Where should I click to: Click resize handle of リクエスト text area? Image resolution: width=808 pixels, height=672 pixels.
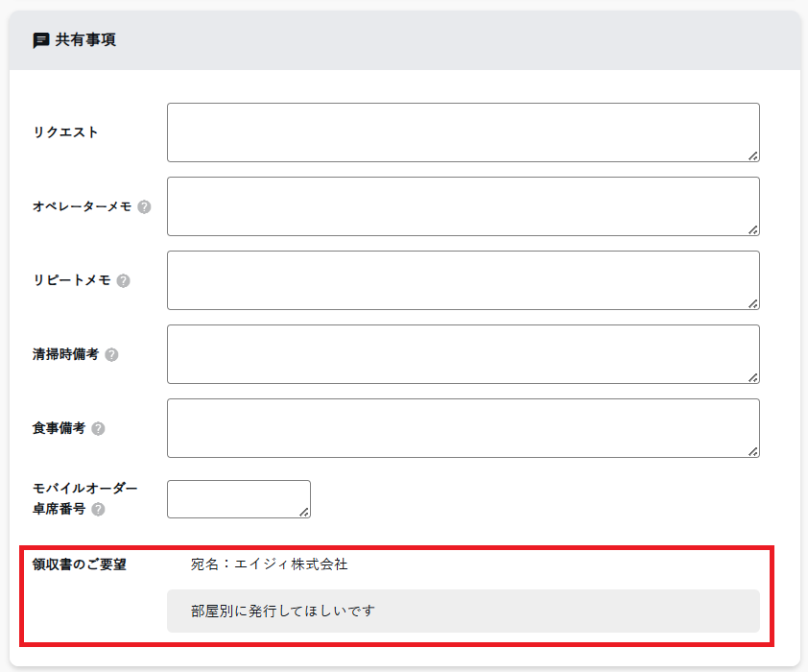[x=753, y=156]
